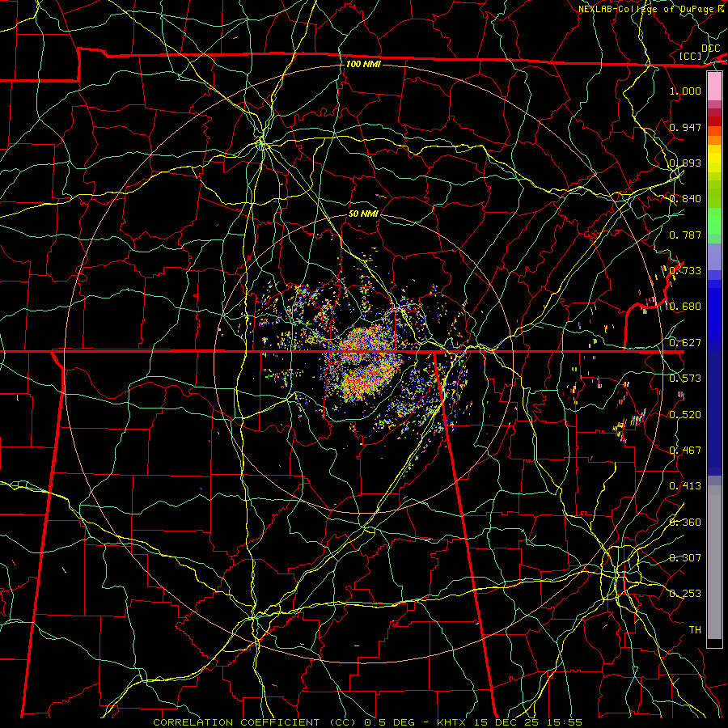728x728 pixels.
Task: Pick the gray swatch on the color bar
Action: click(x=714, y=562)
